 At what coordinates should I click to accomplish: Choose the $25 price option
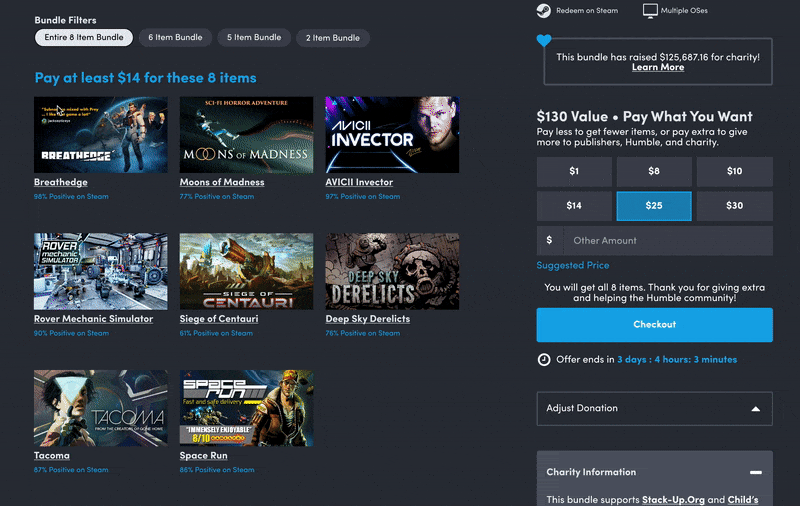click(654, 206)
